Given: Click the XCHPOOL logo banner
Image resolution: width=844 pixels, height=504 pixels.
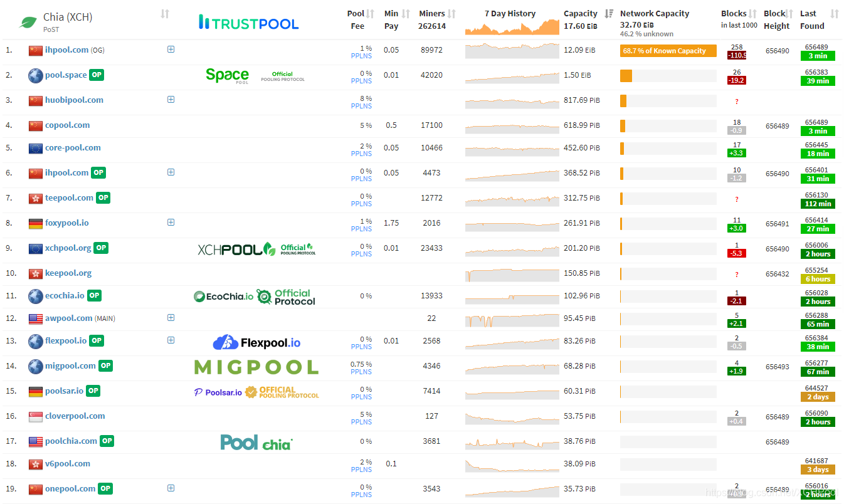Looking at the screenshot, I should click(x=256, y=249).
